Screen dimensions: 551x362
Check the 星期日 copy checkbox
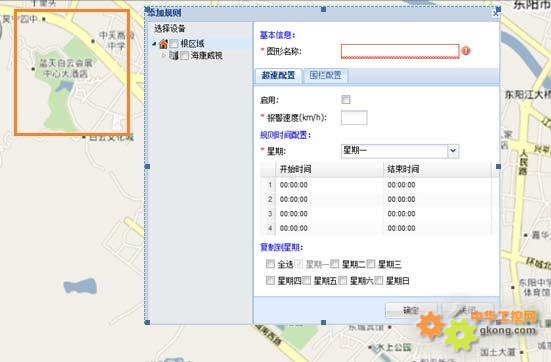[x=379, y=280]
